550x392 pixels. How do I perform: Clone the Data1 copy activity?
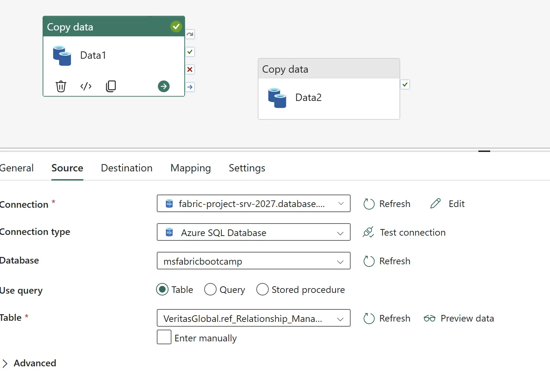pyautogui.click(x=111, y=86)
